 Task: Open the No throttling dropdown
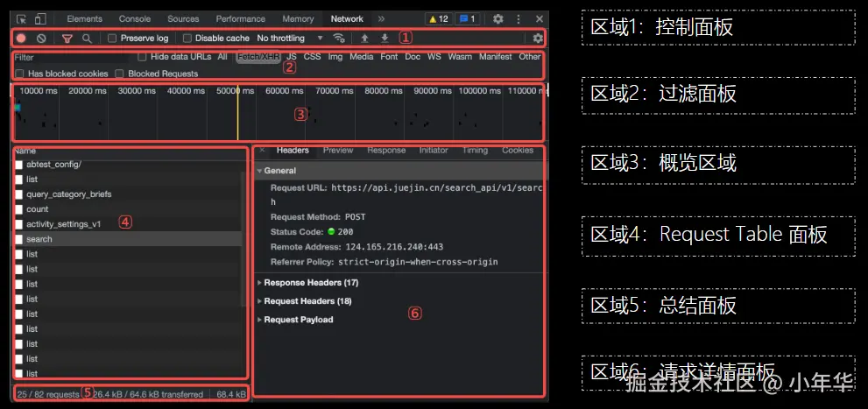290,39
